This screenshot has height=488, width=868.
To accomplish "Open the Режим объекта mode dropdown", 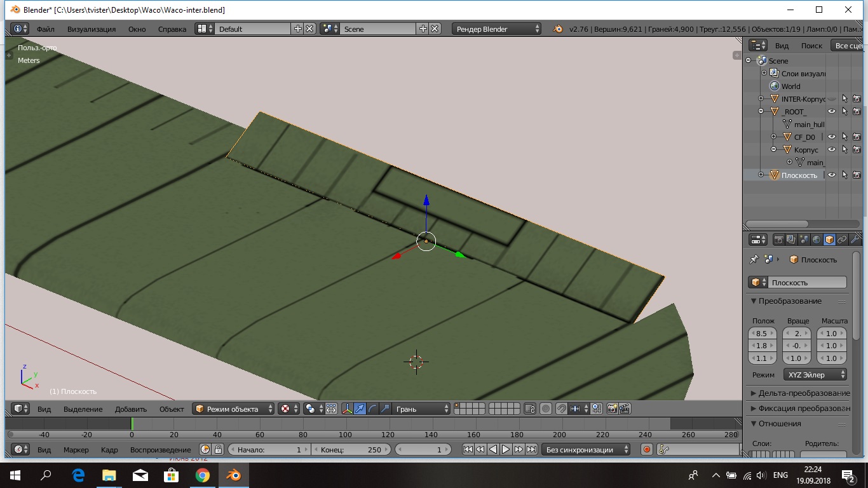I will 234,409.
